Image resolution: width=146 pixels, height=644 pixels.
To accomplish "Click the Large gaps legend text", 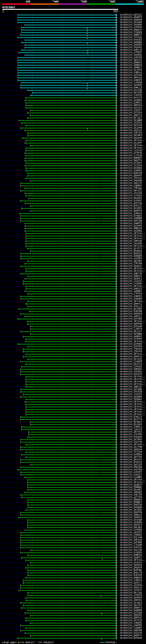I will 10,642.
